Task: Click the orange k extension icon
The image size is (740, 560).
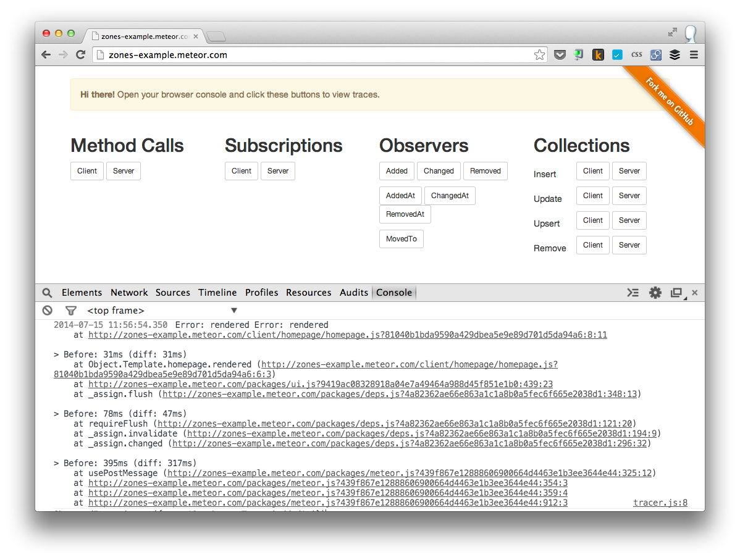Action: [598, 54]
